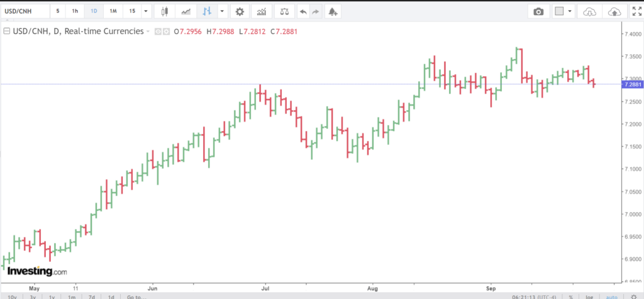Collapse the USD/CNH chart legend

coord(7,31)
